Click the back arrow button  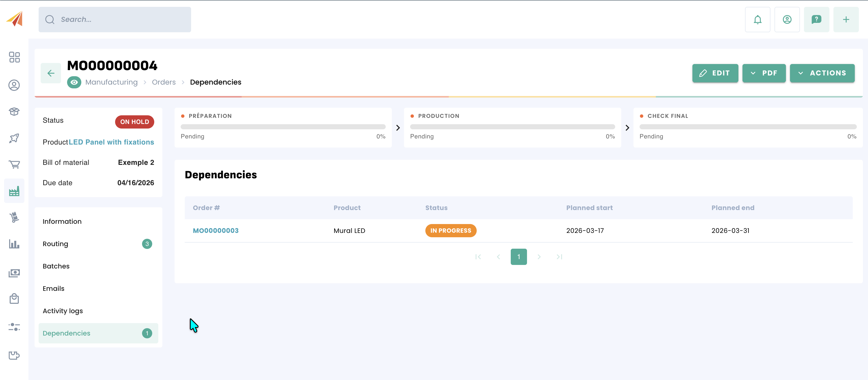(x=51, y=73)
